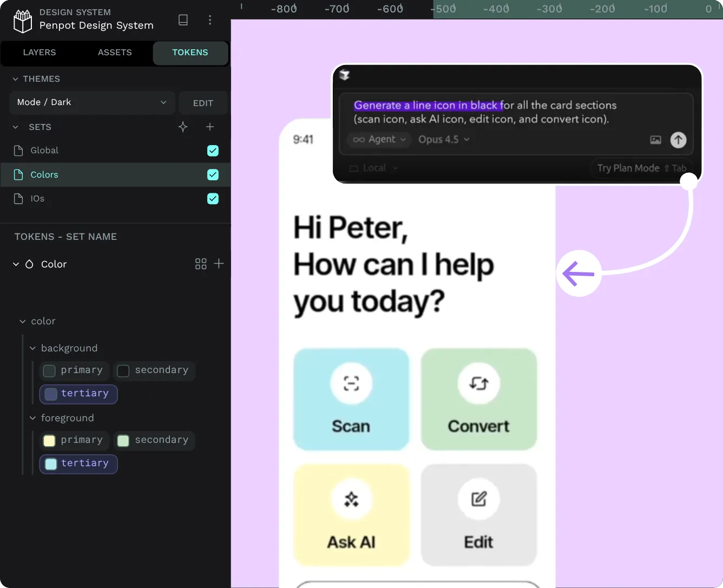
Task: Switch to the Layers tab
Action: pyautogui.click(x=40, y=53)
